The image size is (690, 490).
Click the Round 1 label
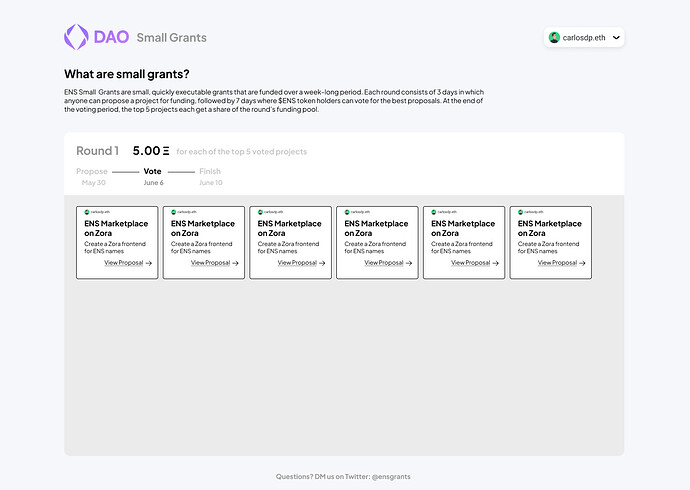click(98, 151)
